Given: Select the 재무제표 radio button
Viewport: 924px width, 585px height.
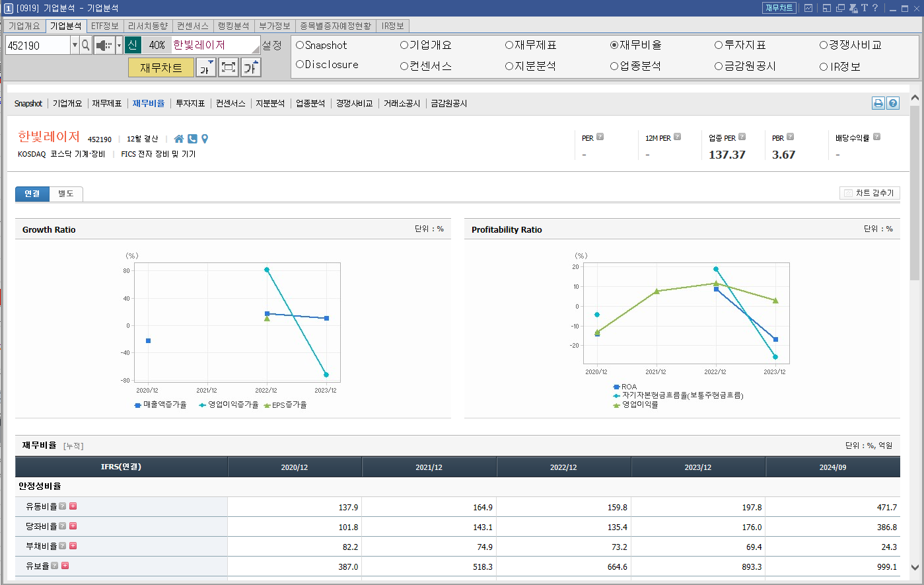Looking at the screenshot, I should coord(509,45).
